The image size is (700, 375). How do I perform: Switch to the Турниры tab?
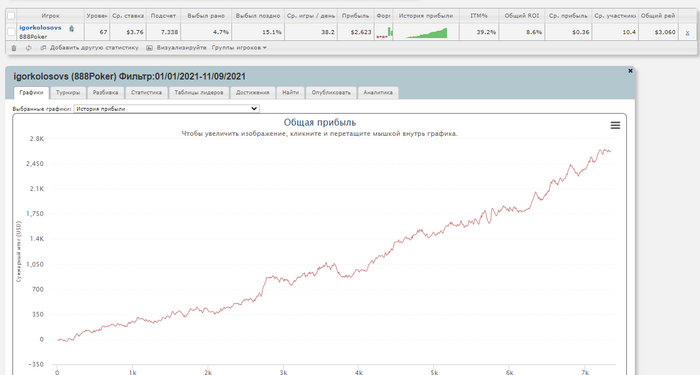coord(68,93)
